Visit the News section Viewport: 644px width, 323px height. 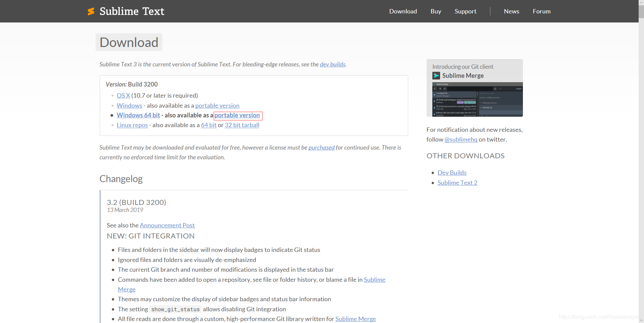pyautogui.click(x=511, y=11)
